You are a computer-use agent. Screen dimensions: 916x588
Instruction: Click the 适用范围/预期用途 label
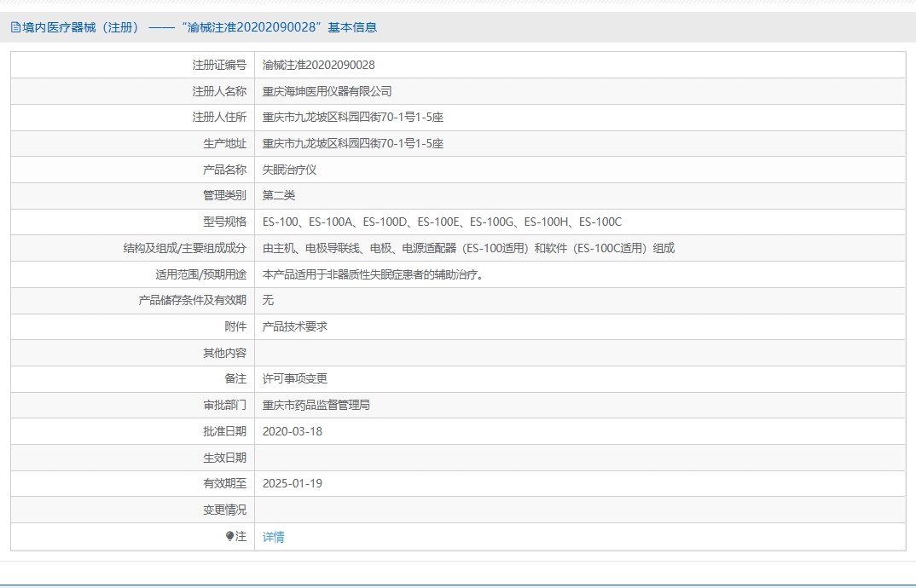click(x=201, y=274)
